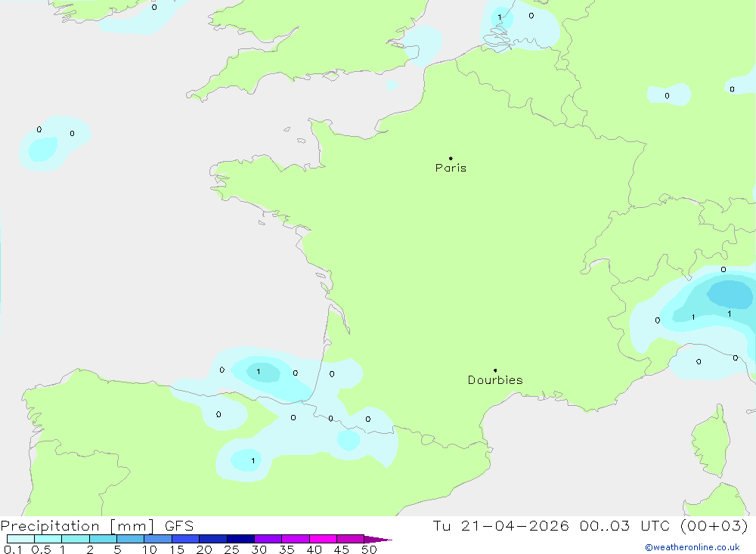Click the '(00+03)' forecast offset text
Image resolution: width=756 pixels, height=554 pixels.
714,525
